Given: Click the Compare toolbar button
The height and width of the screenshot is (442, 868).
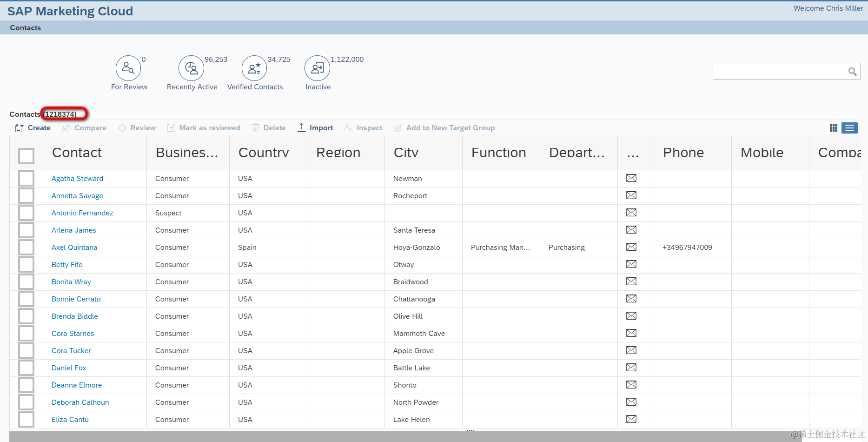Looking at the screenshot, I should click(84, 128).
